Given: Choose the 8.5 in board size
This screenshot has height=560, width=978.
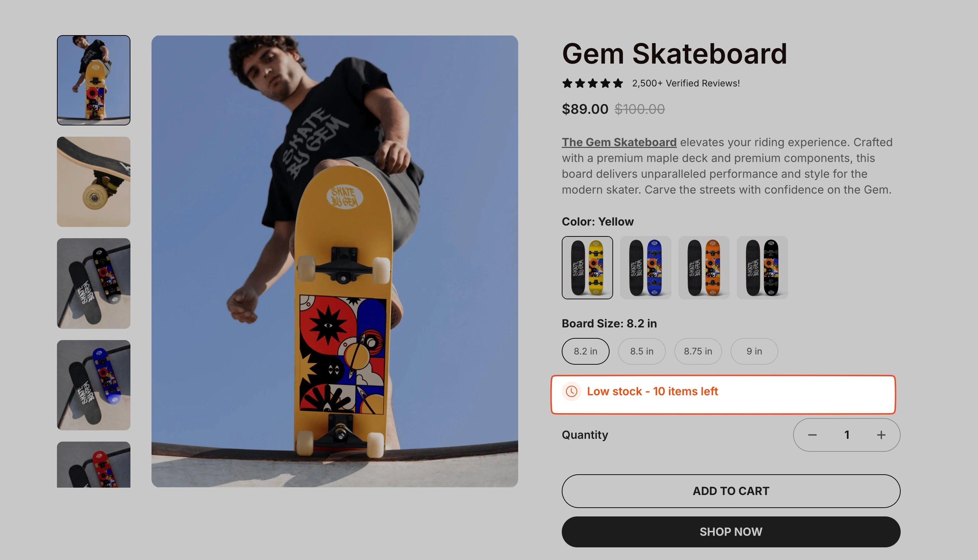Looking at the screenshot, I should click(x=642, y=351).
